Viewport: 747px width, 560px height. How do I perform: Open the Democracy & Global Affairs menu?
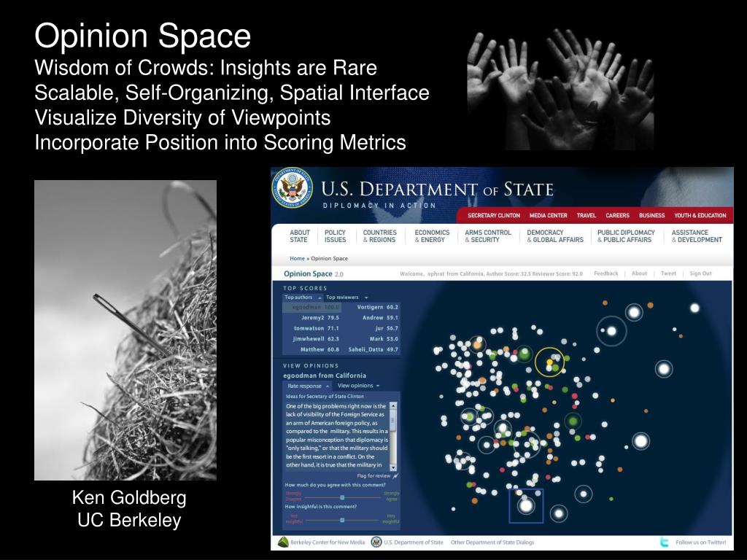point(555,236)
